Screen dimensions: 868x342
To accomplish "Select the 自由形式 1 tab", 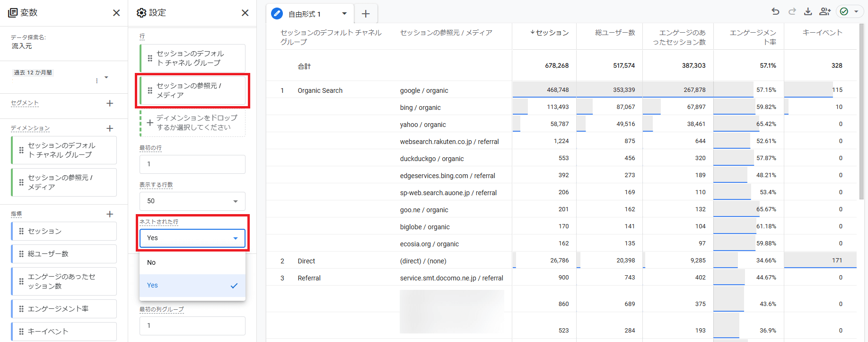I will point(304,14).
